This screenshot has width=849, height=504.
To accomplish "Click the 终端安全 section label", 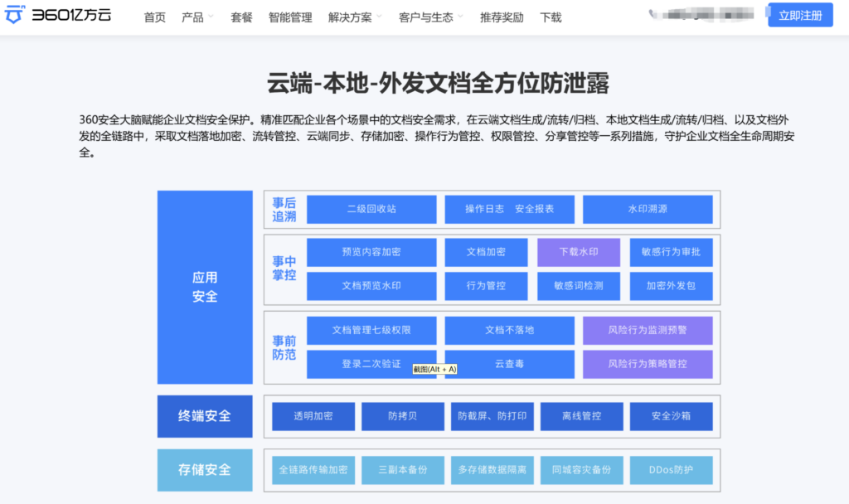I will pos(205,416).
